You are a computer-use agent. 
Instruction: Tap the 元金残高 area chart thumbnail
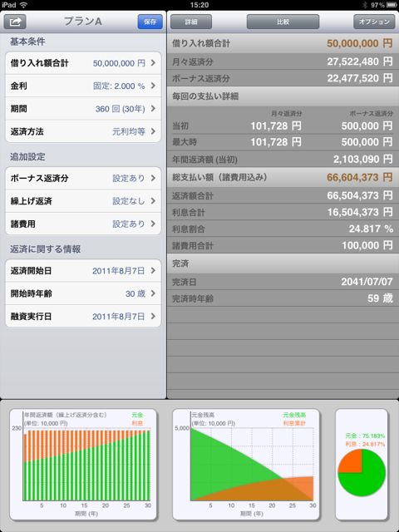pos(246,464)
